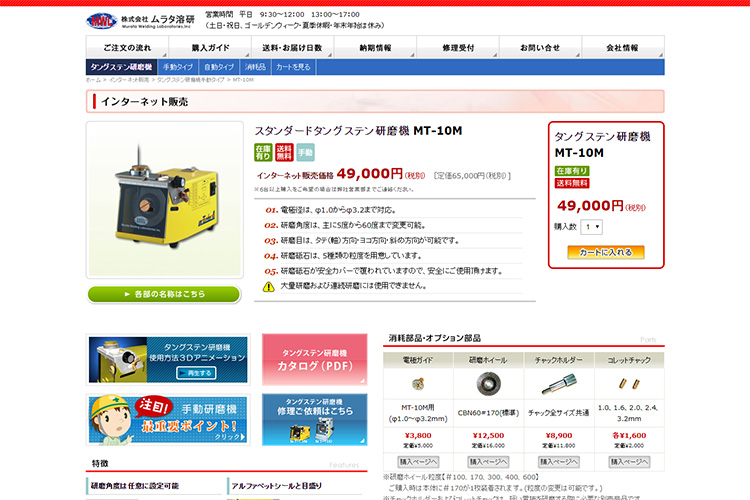This screenshot has width=750, height=500.
Task: Click チャック全サイズ共通 cell
Action: tap(559, 413)
